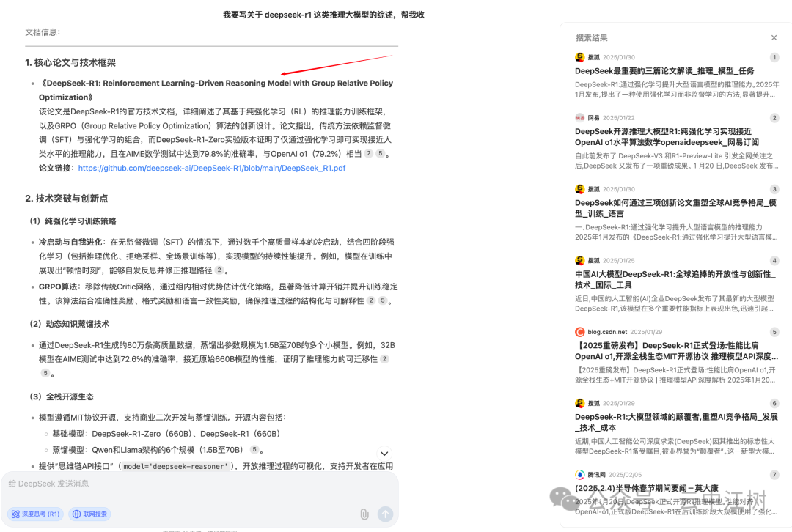Click heading 1. 核心论文与技术框架
This screenshot has width=792, height=532.
coord(70,62)
